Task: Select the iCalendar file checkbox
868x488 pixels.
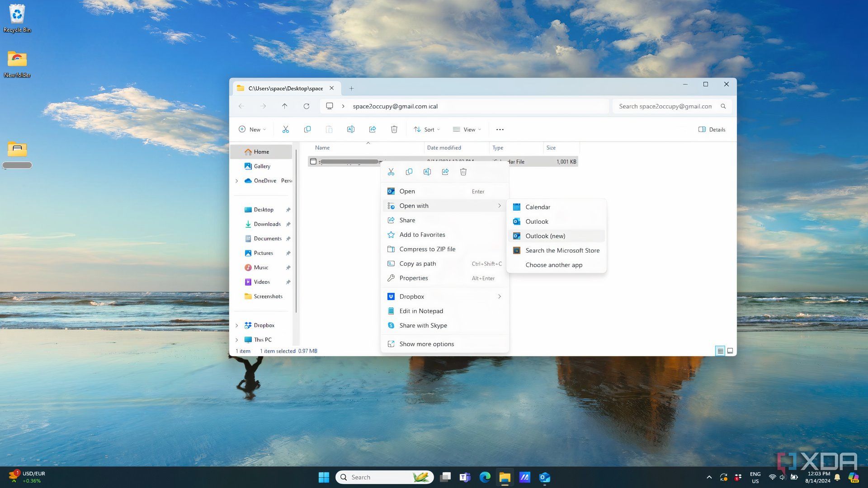Action: 313,161
